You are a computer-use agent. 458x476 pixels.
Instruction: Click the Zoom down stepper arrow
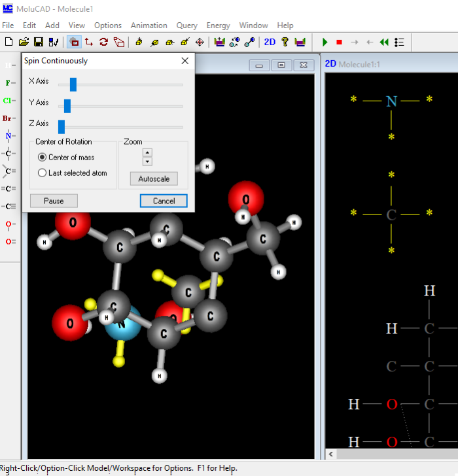tap(147, 161)
